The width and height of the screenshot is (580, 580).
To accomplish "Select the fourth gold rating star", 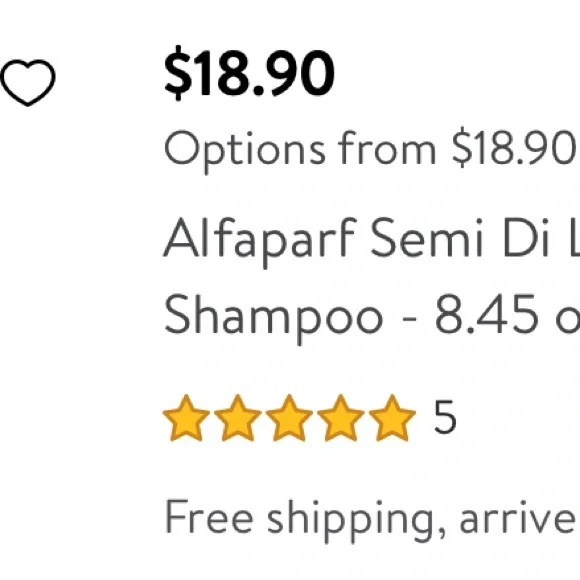I will click(340, 418).
